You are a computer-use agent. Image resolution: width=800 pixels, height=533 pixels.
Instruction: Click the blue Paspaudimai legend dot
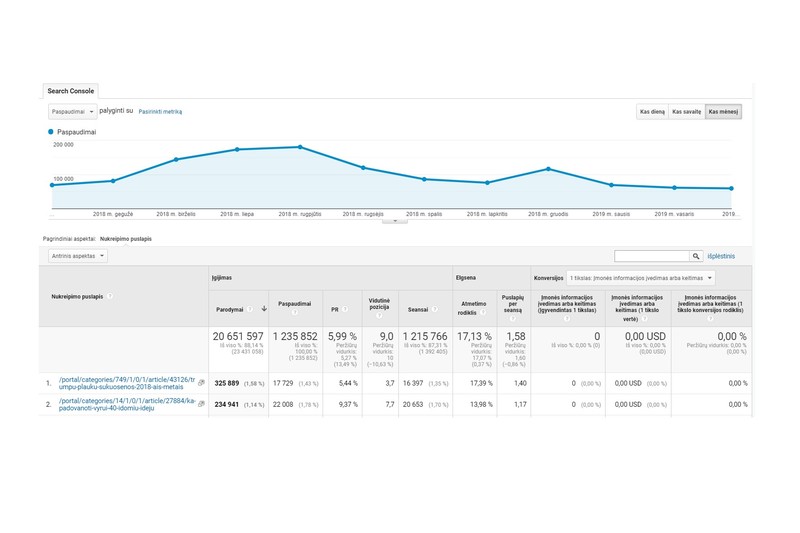click(x=51, y=132)
